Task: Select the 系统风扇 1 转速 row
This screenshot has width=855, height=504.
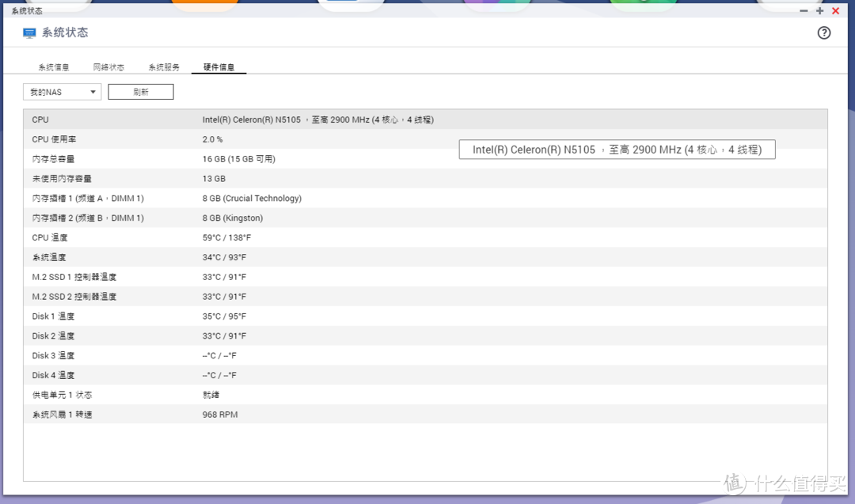Action: pyautogui.click(x=425, y=415)
